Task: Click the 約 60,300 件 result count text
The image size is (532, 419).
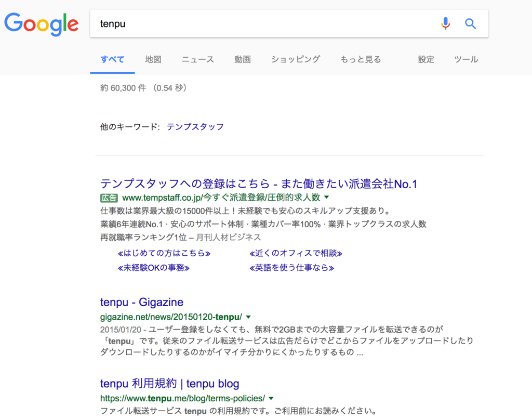Action: pyautogui.click(x=123, y=88)
